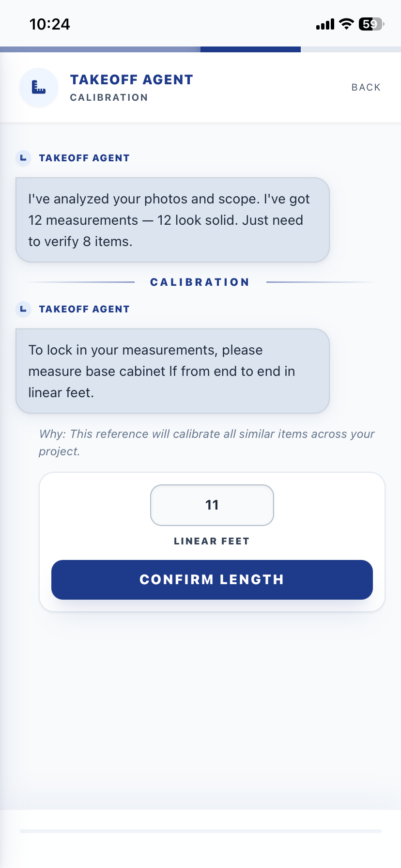
Task: Tap the '12 measurements' analysis message bubble
Action: 172,220
